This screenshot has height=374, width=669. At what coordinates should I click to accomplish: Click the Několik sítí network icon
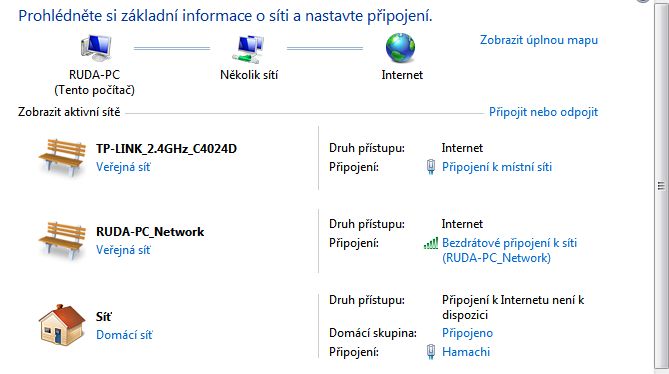tap(248, 49)
